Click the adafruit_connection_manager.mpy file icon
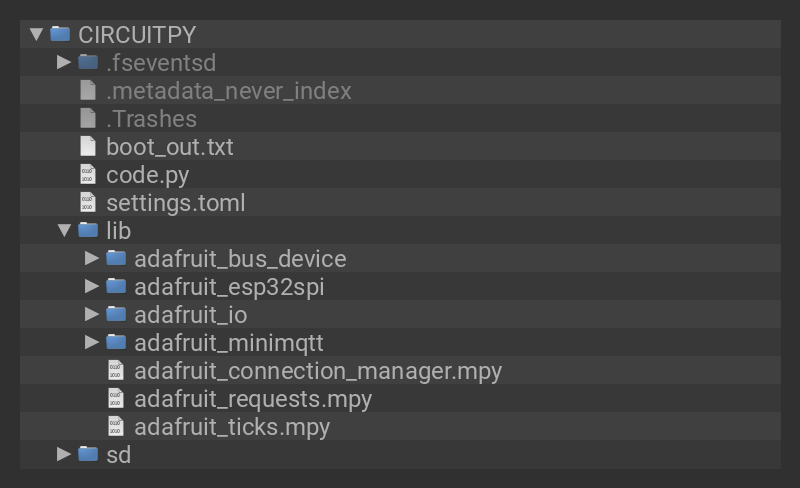This screenshot has height=488, width=800. (116, 370)
